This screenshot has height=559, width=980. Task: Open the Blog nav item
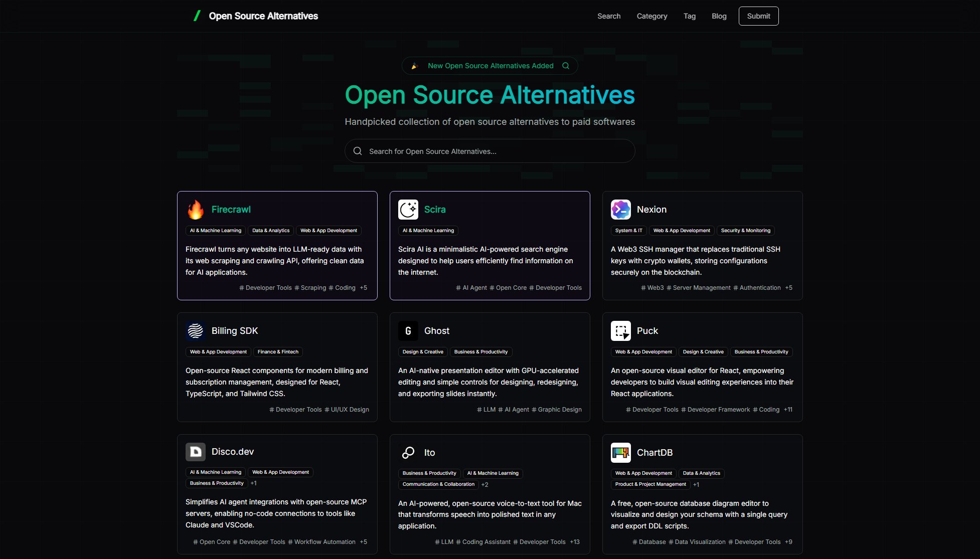coord(719,16)
